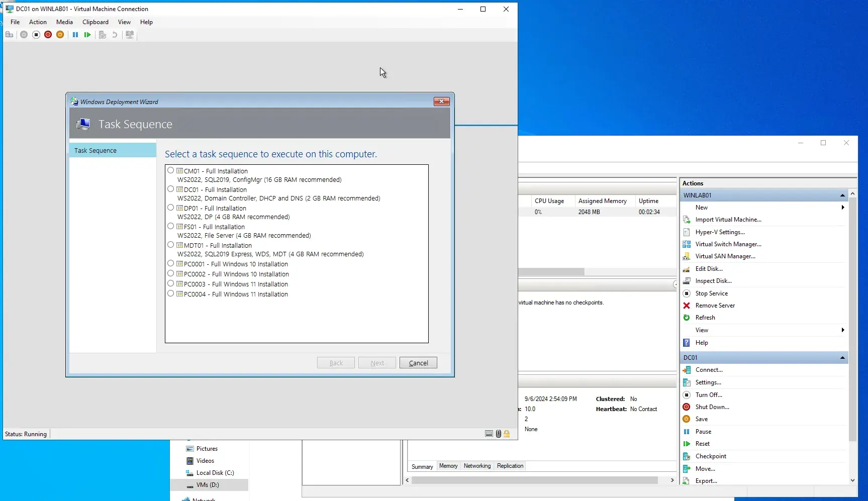Click Reset in DC01 actions
The image size is (868, 501).
tap(703, 444)
